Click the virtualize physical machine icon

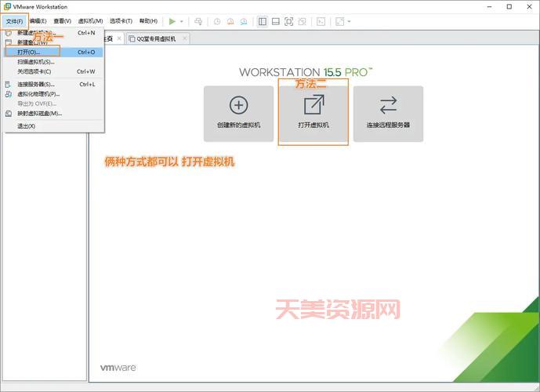(9, 94)
